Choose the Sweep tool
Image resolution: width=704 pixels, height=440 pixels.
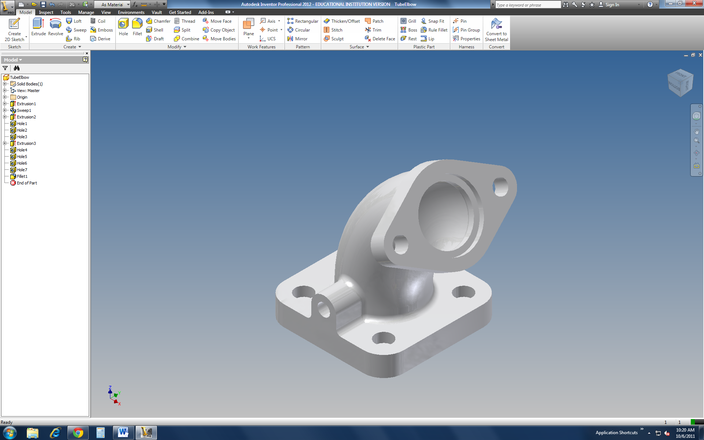pyautogui.click(x=76, y=30)
